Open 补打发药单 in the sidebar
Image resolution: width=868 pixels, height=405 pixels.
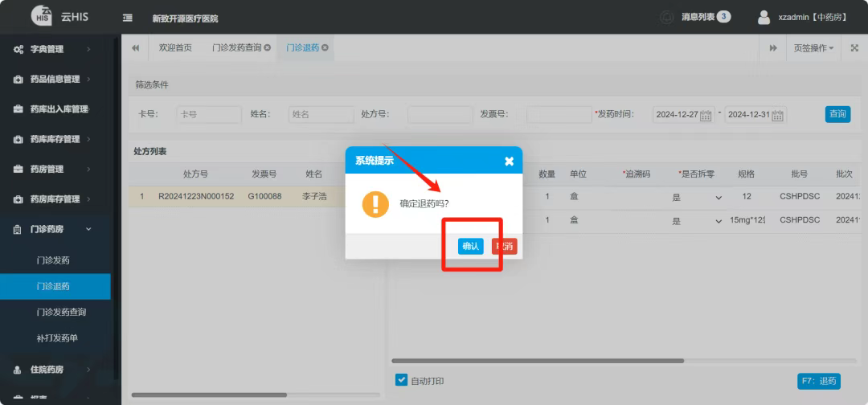click(57, 338)
